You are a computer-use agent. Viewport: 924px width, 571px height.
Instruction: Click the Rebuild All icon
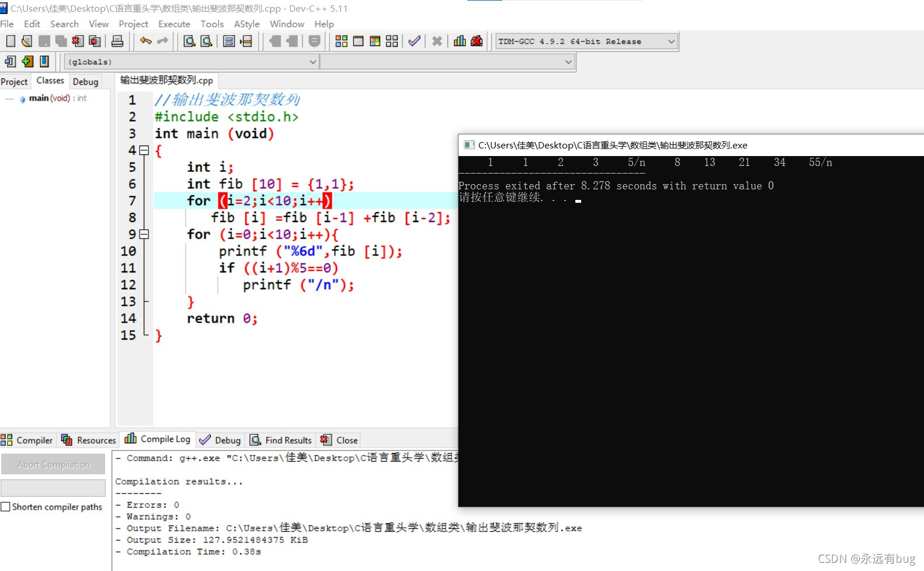click(x=392, y=41)
